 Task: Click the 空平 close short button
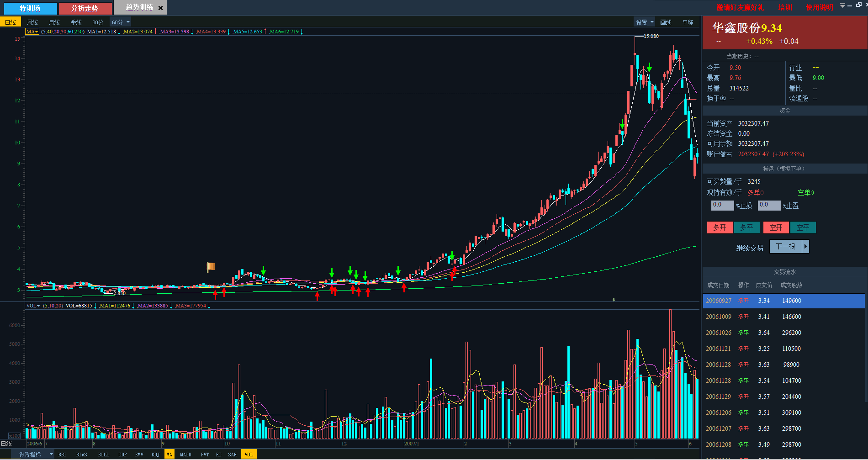coord(803,227)
